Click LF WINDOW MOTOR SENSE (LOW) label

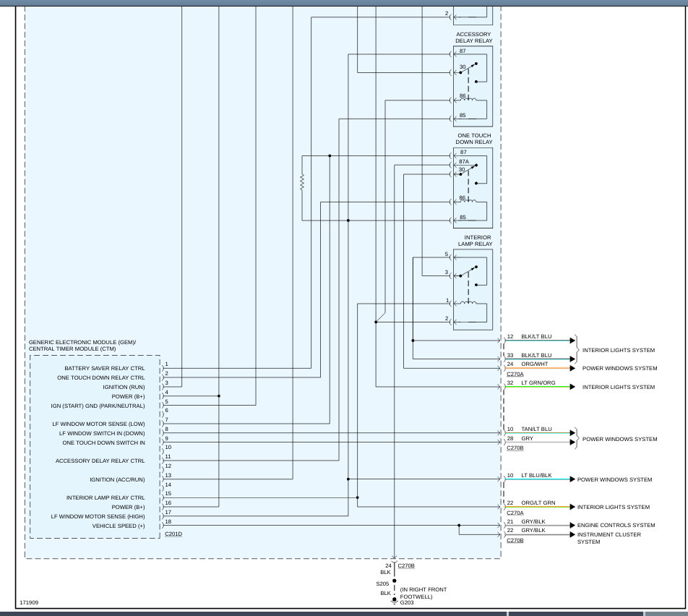pyautogui.click(x=98, y=424)
